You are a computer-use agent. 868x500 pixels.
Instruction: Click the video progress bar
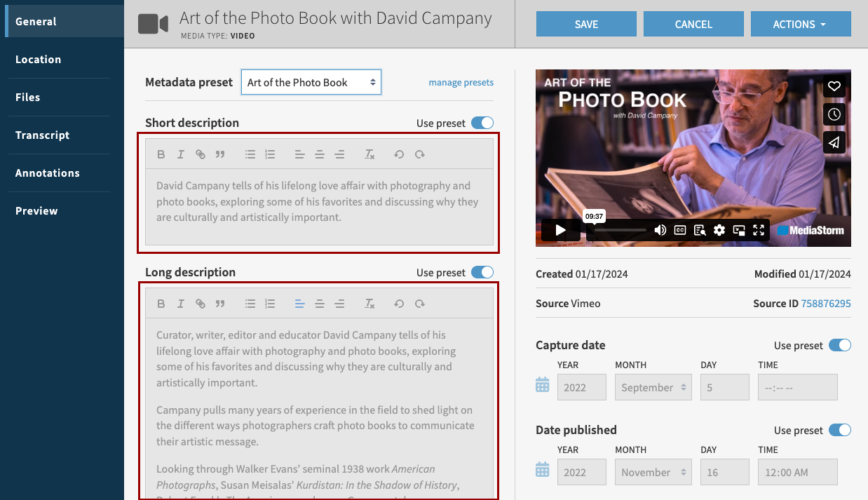tap(617, 230)
